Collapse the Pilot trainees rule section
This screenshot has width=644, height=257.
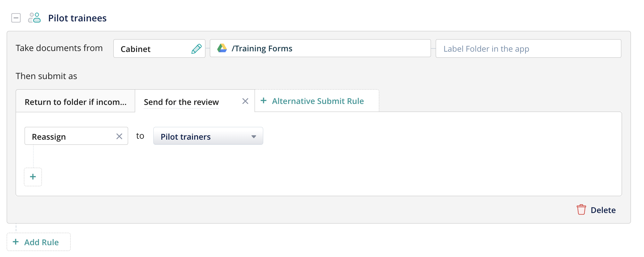16,18
